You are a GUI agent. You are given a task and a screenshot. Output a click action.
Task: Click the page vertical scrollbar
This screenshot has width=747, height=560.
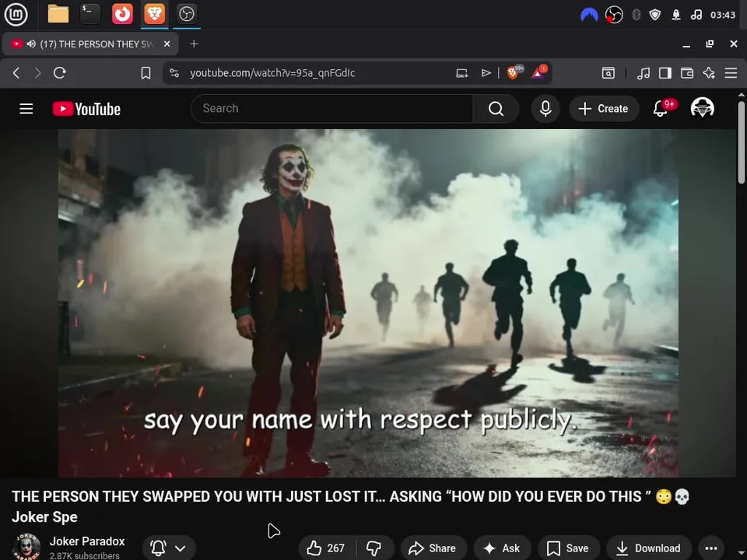click(x=742, y=143)
